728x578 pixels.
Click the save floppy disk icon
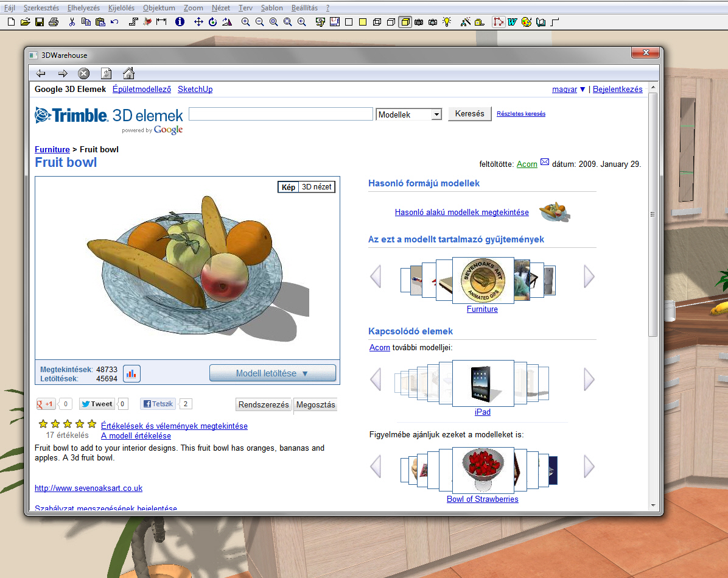point(39,22)
